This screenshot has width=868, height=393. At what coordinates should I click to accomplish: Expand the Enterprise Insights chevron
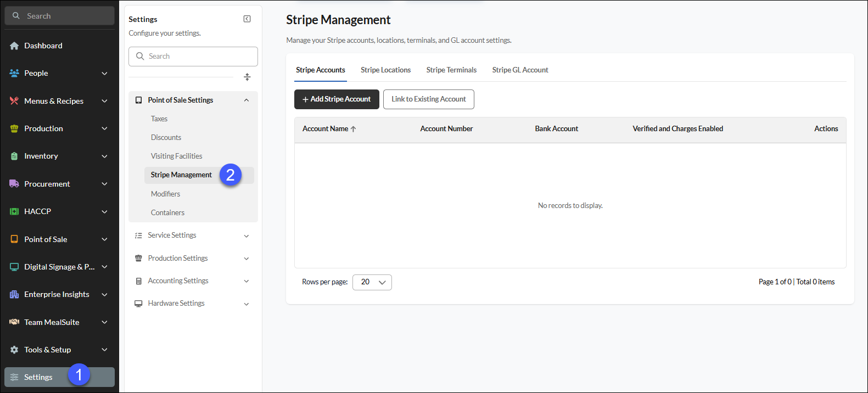tap(104, 294)
